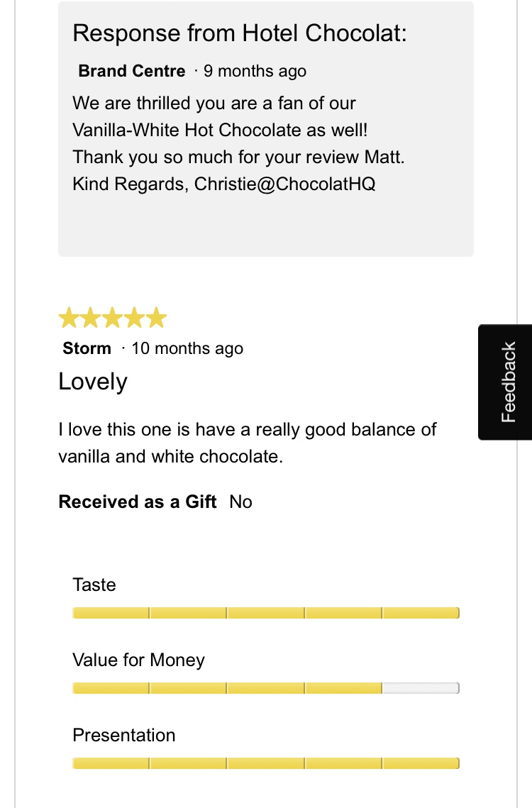Click Storm's review text about vanilla balance
The height and width of the screenshot is (808, 532).
[247, 443]
